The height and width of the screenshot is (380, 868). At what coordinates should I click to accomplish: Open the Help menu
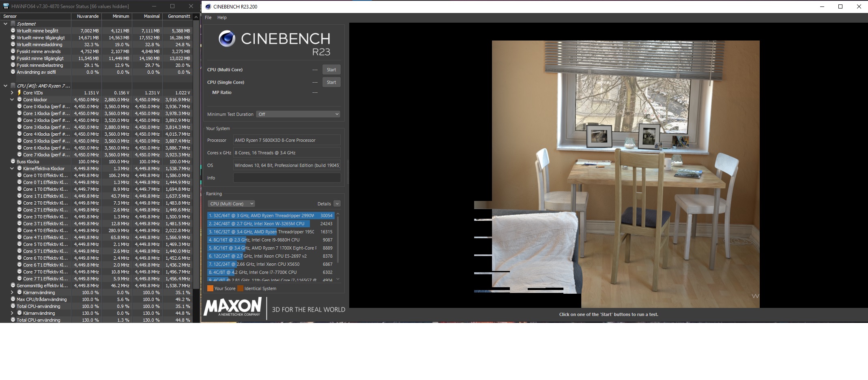[x=222, y=17]
